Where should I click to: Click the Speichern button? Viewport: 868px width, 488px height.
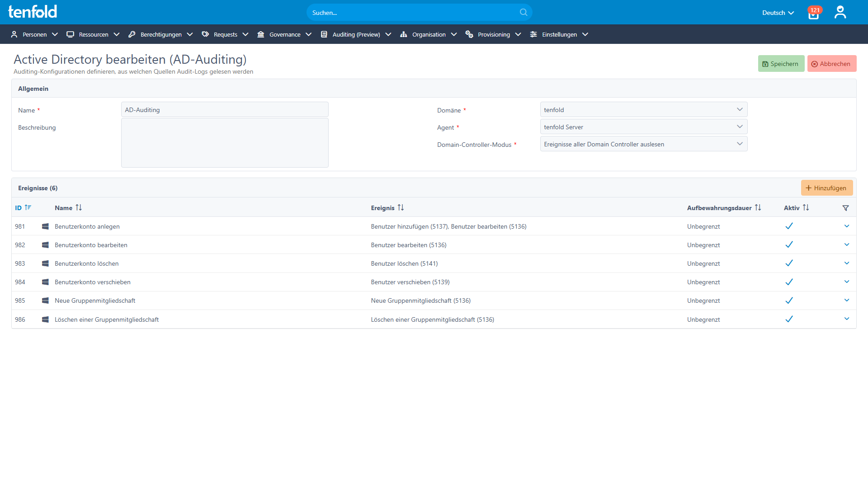[x=781, y=63]
